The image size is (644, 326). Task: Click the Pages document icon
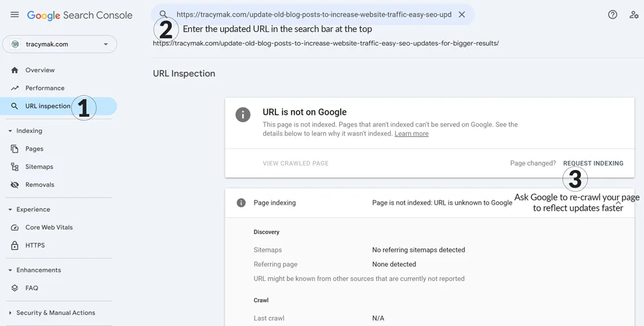pyautogui.click(x=15, y=149)
